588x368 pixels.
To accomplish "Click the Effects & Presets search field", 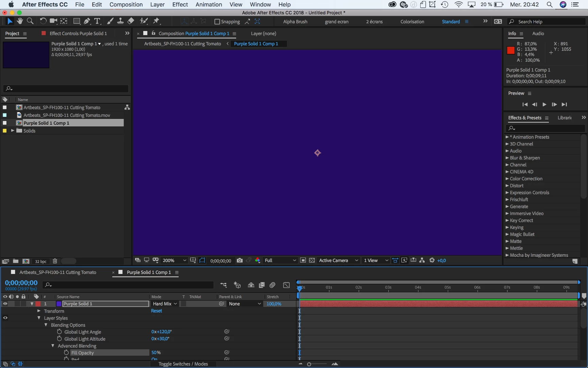I will 545,128.
